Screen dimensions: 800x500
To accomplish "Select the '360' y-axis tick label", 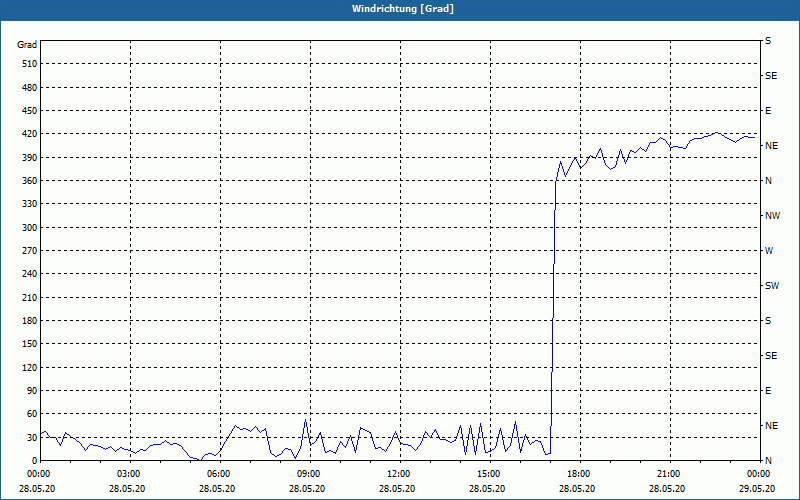I will pyautogui.click(x=30, y=181).
